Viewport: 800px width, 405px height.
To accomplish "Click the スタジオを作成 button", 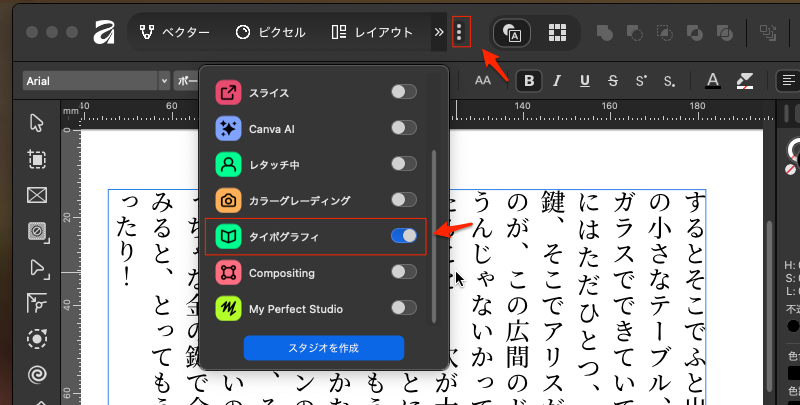I will tap(324, 348).
